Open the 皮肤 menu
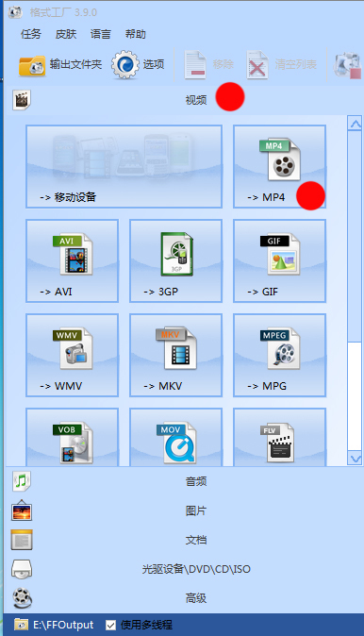 pos(66,34)
